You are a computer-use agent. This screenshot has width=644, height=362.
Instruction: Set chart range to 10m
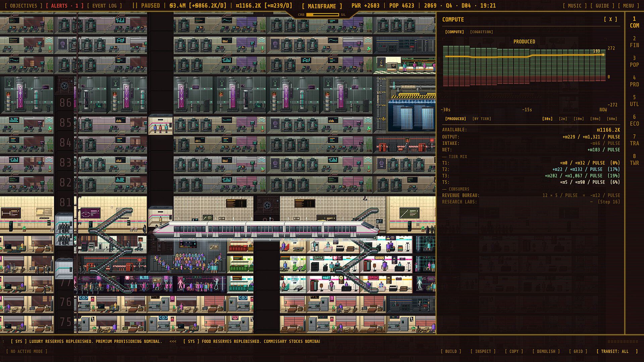coord(579,119)
